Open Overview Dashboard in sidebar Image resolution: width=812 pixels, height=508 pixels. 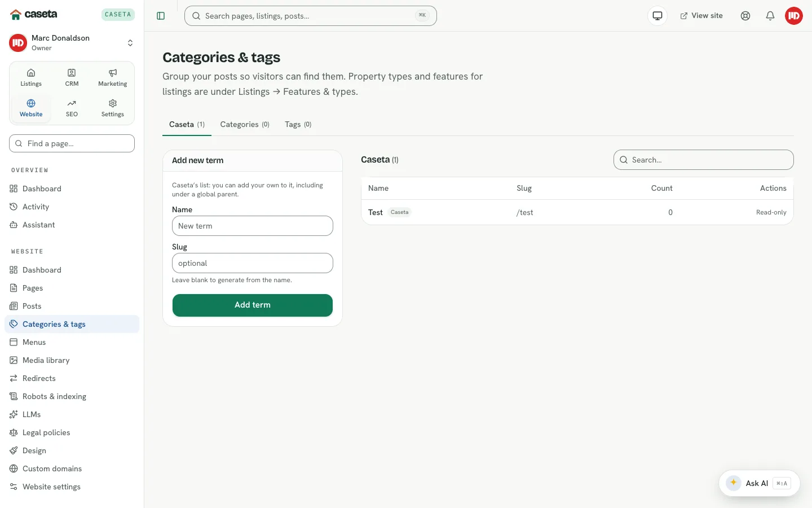pyautogui.click(x=72, y=189)
